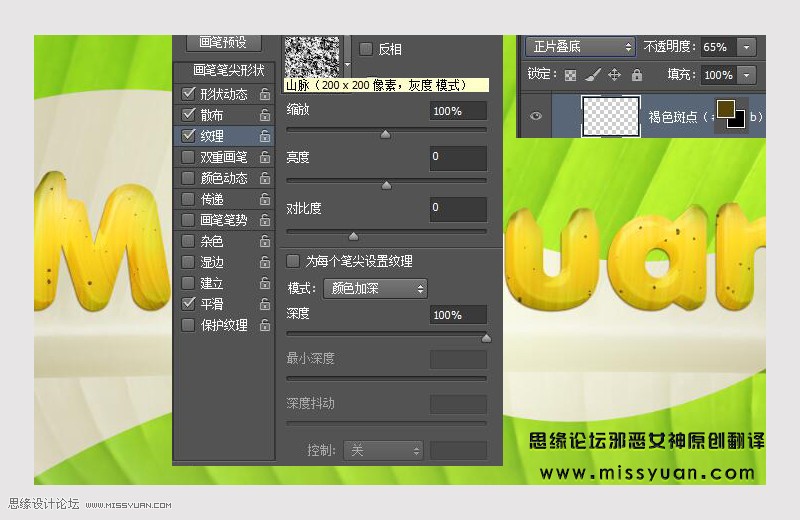
Task: Open the 不透明度 opacity arrow dropdown
Action: pos(746,47)
